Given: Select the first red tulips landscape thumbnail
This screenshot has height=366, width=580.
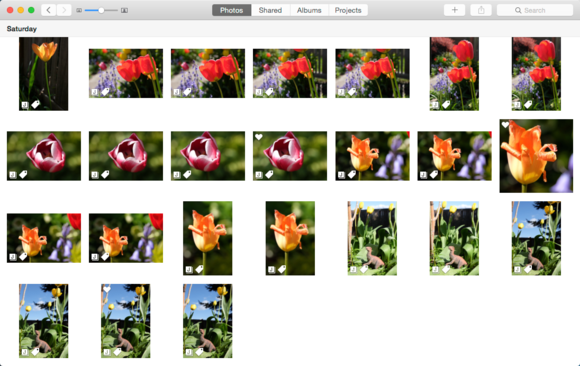Looking at the screenshot, I should pos(126,73).
